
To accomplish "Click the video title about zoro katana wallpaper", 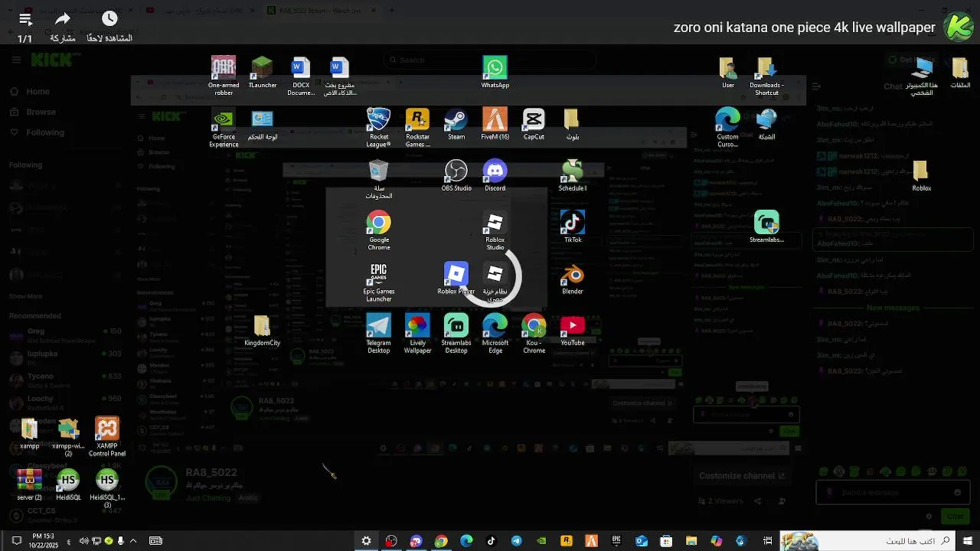I will point(804,28).
